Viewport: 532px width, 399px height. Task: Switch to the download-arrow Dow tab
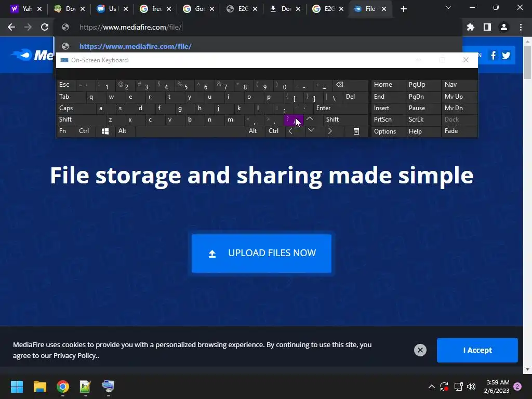tap(282, 9)
